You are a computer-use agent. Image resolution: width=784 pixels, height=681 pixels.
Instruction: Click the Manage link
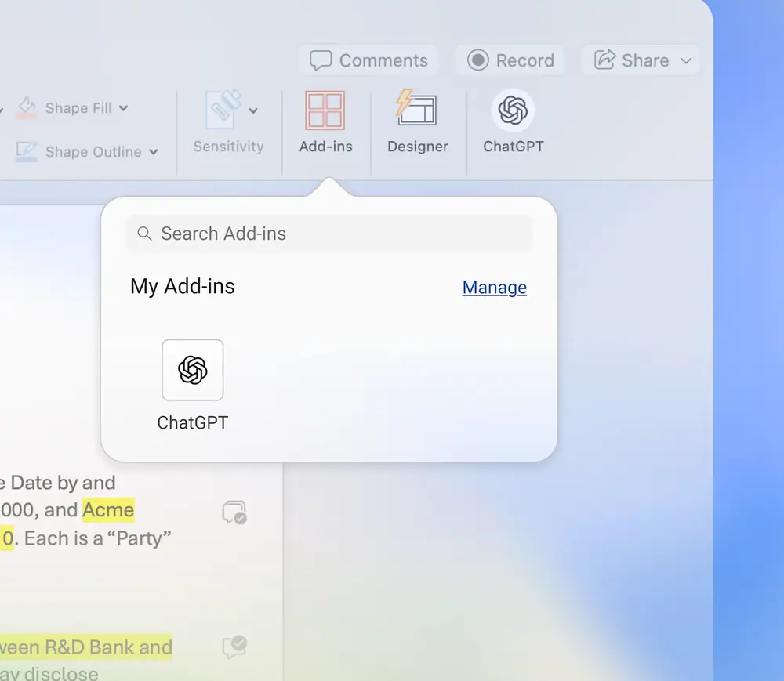495,288
